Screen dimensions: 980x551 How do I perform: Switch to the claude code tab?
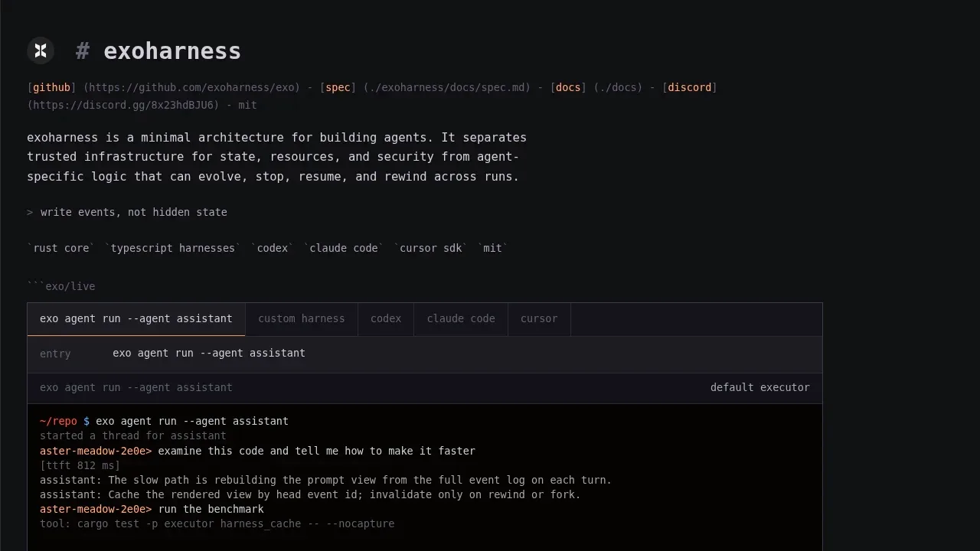tap(461, 319)
